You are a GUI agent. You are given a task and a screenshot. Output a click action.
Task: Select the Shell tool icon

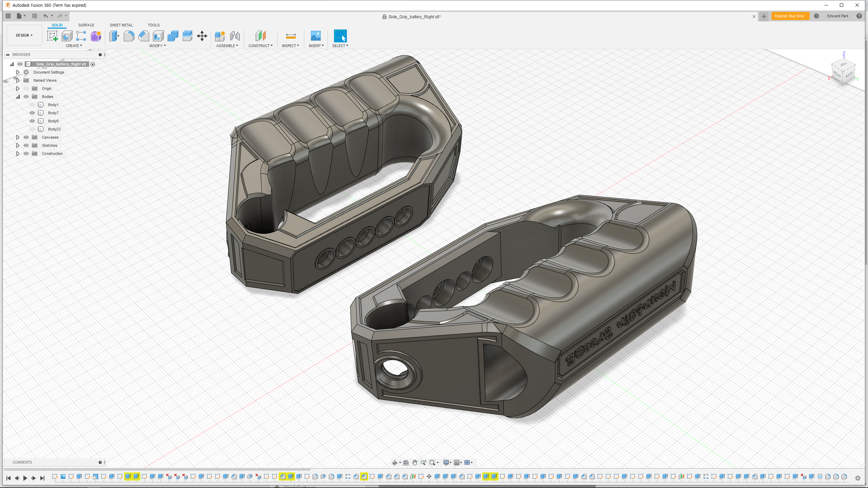coord(158,36)
